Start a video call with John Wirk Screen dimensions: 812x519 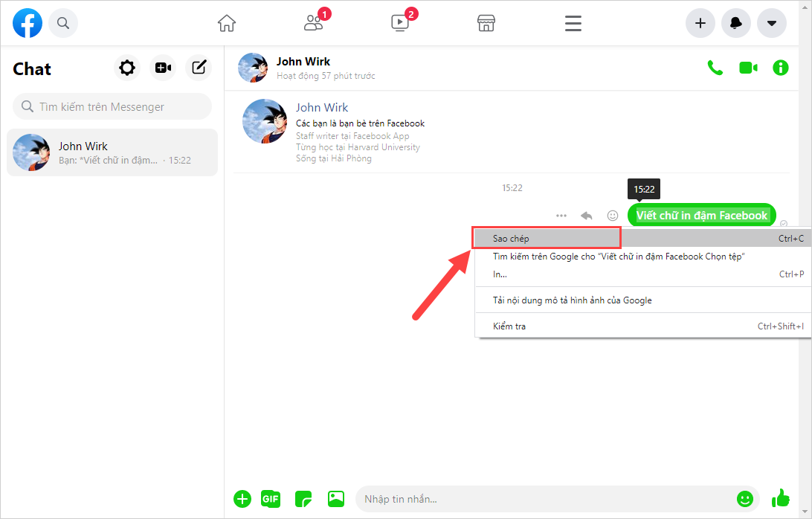[x=748, y=68]
